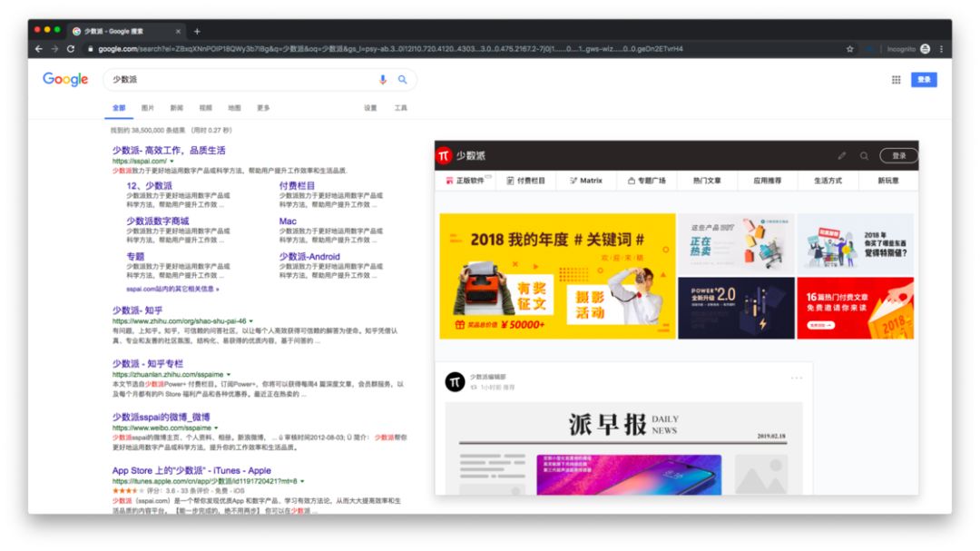980x551 pixels.
Task: Go back using Chrome's back arrow
Action: 39,49
